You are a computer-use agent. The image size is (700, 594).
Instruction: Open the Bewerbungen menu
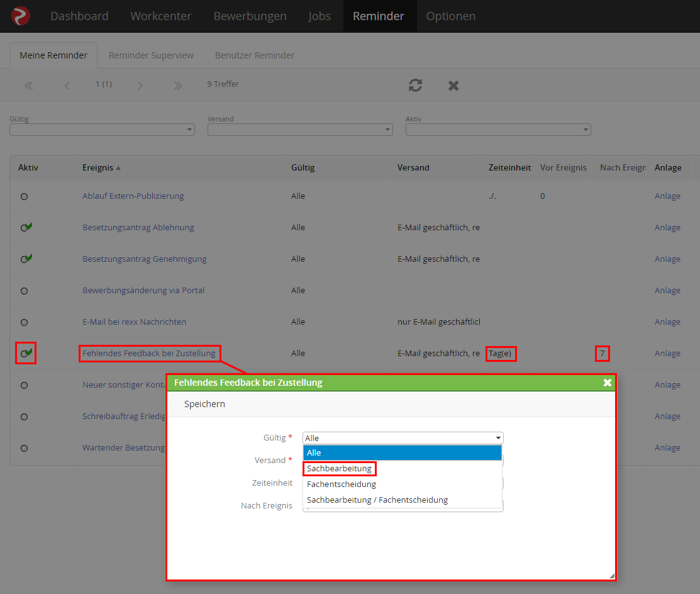[250, 16]
